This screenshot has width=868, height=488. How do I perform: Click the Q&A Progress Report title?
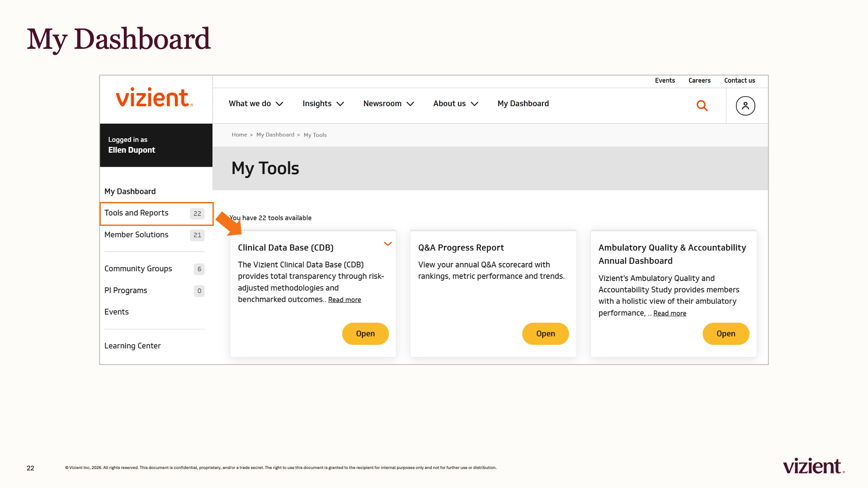[461, 248]
